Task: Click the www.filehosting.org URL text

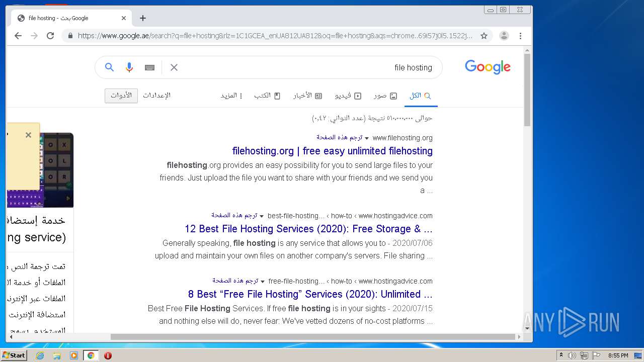Action: (x=403, y=138)
